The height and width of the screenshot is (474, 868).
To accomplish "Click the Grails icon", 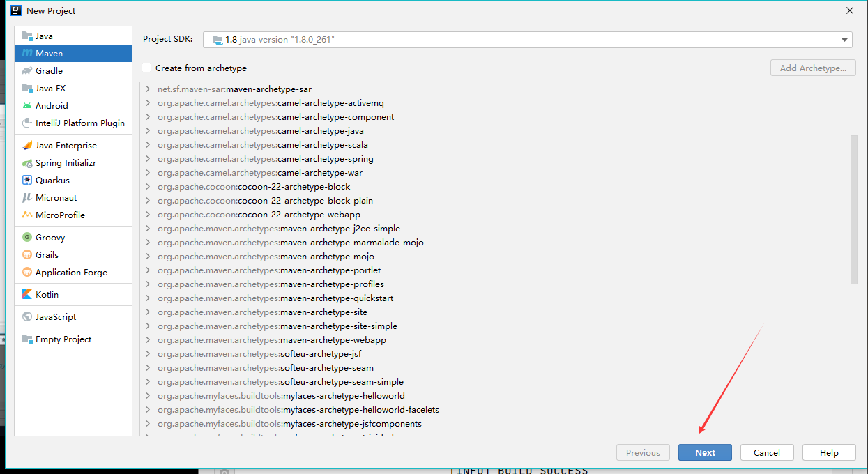I will 27,254.
